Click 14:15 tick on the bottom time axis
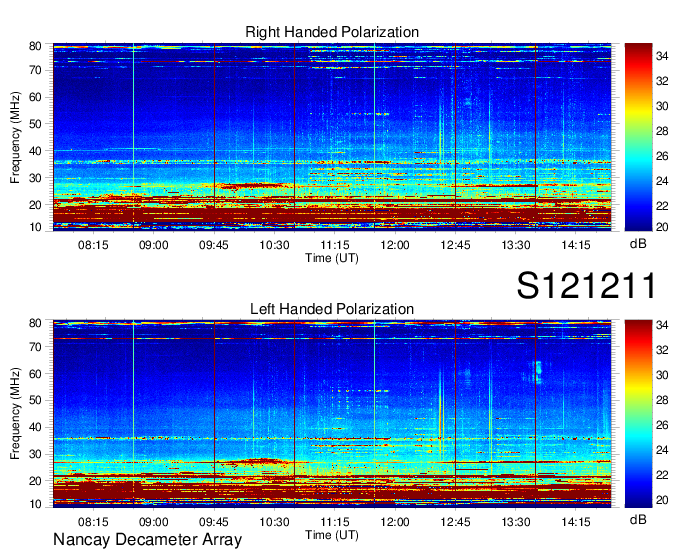Screen dimensions: 680x552 (x=576, y=522)
